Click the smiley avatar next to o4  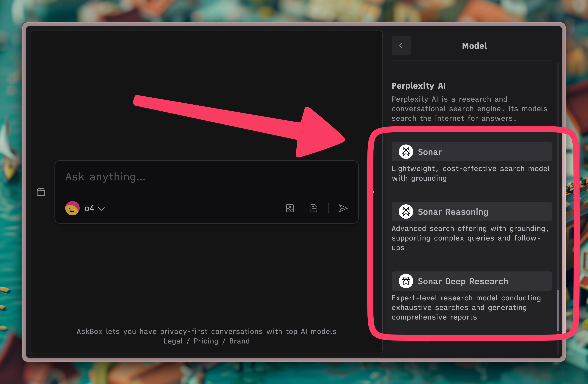coord(72,208)
